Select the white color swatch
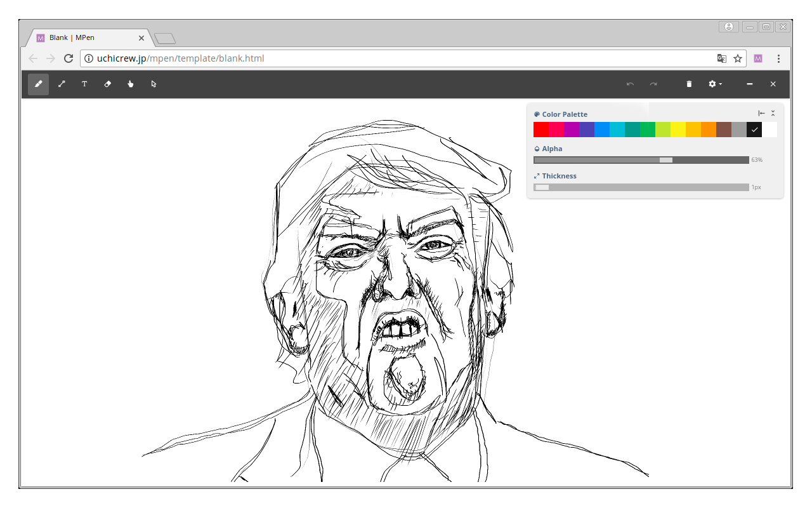This screenshot has height=508, width=812. 769,130
